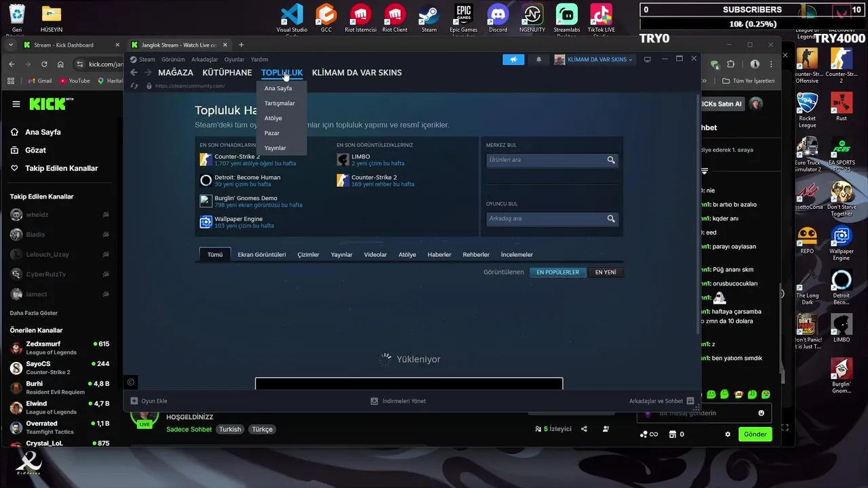The width and height of the screenshot is (868, 488).
Task: Click the Steam announcements megaphone icon
Action: (x=513, y=60)
